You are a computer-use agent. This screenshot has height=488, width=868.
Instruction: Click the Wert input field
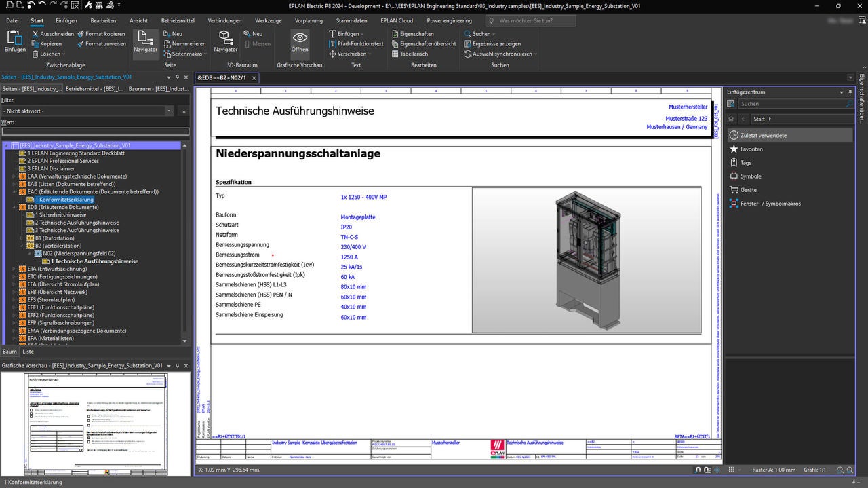96,132
